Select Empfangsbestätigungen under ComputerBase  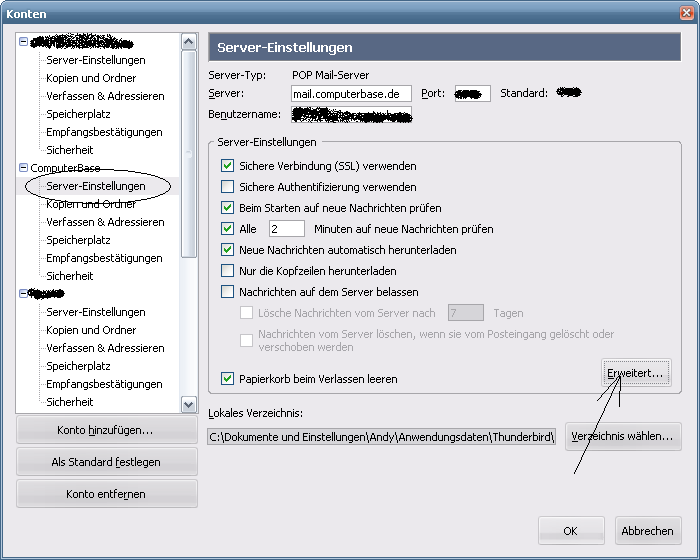104,258
